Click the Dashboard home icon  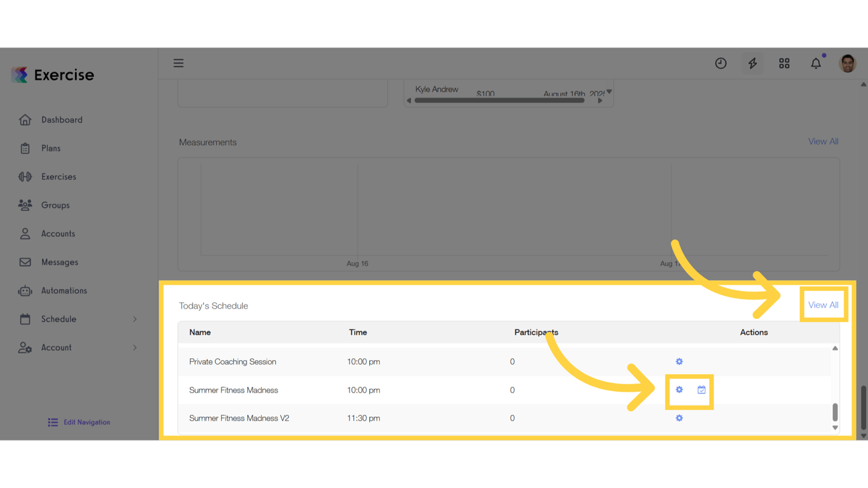tap(25, 119)
